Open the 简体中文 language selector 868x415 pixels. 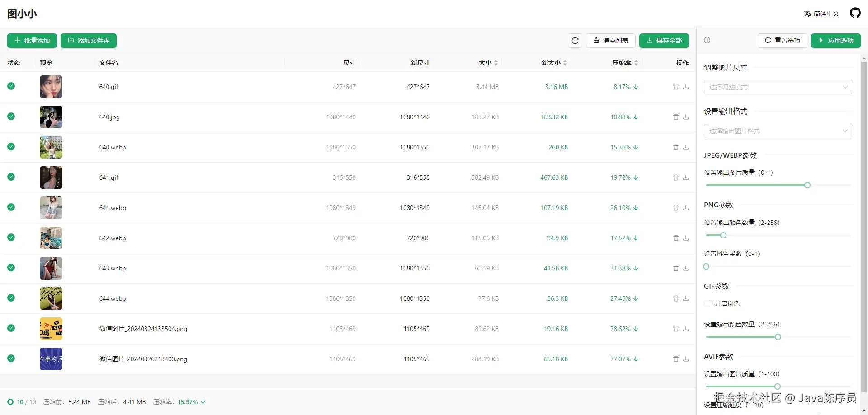pyautogui.click(x=821, y=14)
